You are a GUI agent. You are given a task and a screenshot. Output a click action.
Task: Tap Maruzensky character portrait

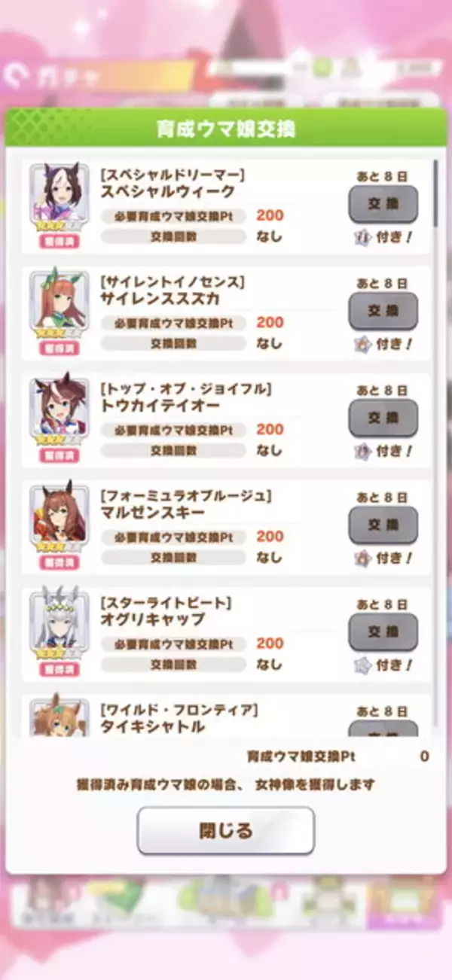(x=59, y=516)
